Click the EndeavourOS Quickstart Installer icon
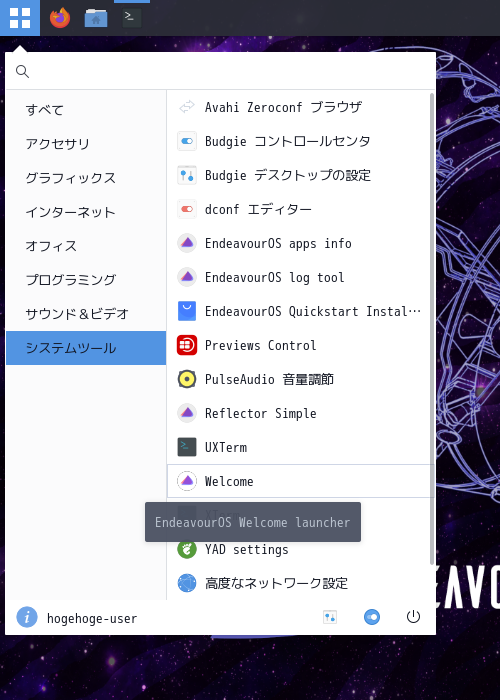Viewport: 500px width, 700px height. [187, 311]
